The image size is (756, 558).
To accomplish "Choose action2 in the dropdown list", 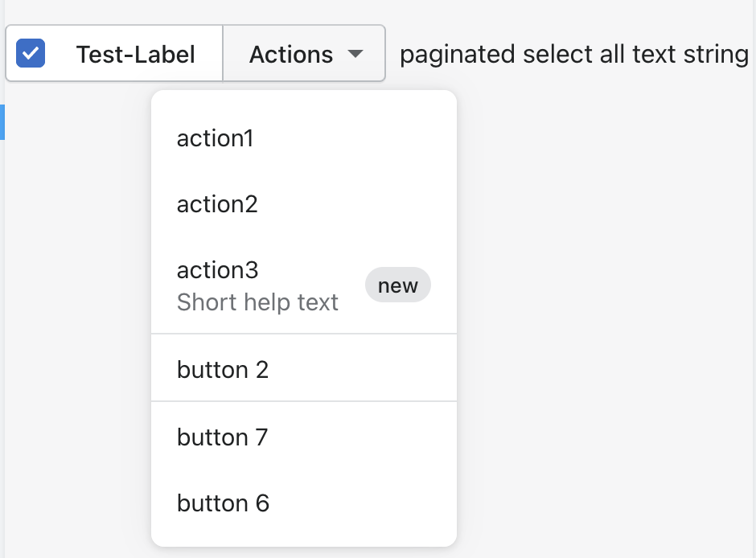I will tap(217, 204).
